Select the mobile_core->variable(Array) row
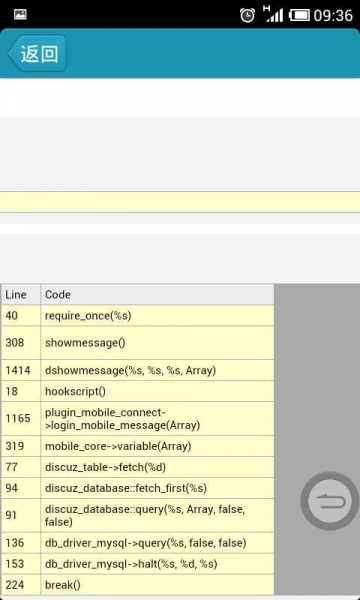 pyautogui.click(x=138, y=446)
